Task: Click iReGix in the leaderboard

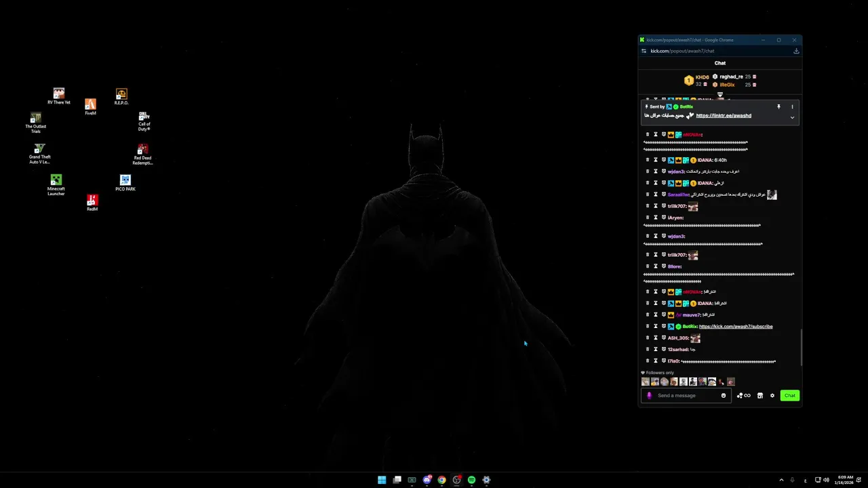Action: point(727,85)
